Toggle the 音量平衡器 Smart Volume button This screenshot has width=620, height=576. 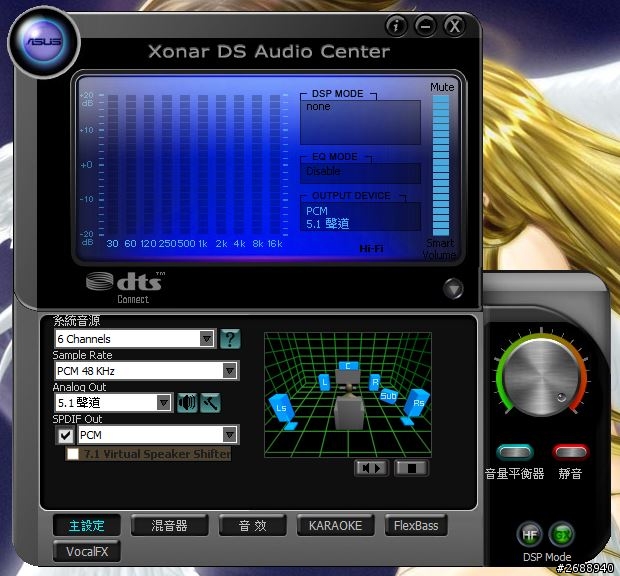[x=515, y=452]
